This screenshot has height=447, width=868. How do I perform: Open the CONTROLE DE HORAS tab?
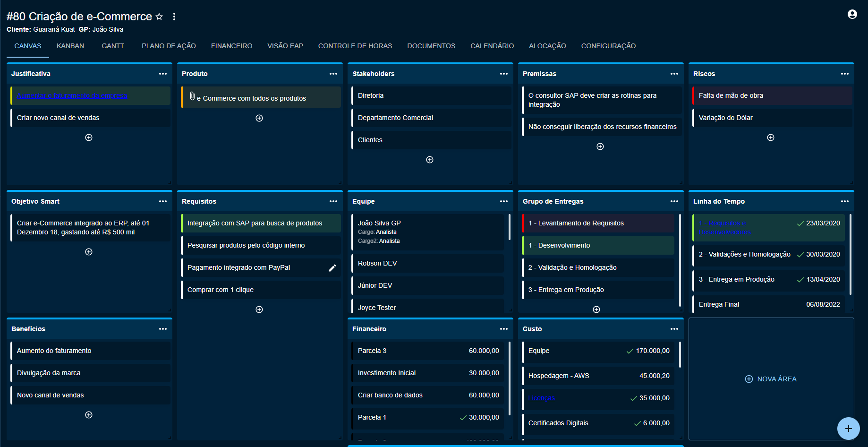(355, 46)
